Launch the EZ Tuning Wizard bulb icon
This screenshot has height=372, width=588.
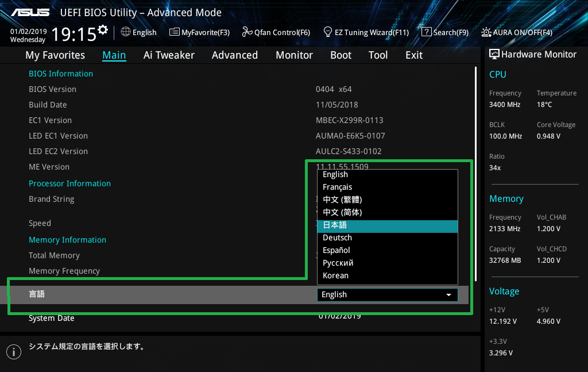click(x=327, y=32)
